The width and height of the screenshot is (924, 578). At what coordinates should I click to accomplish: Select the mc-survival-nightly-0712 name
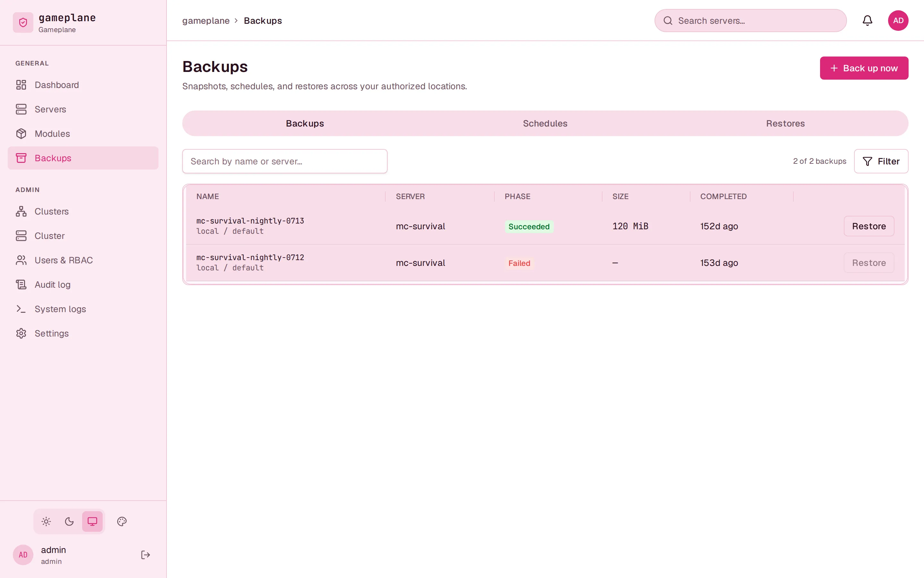(x=250, y=258)
